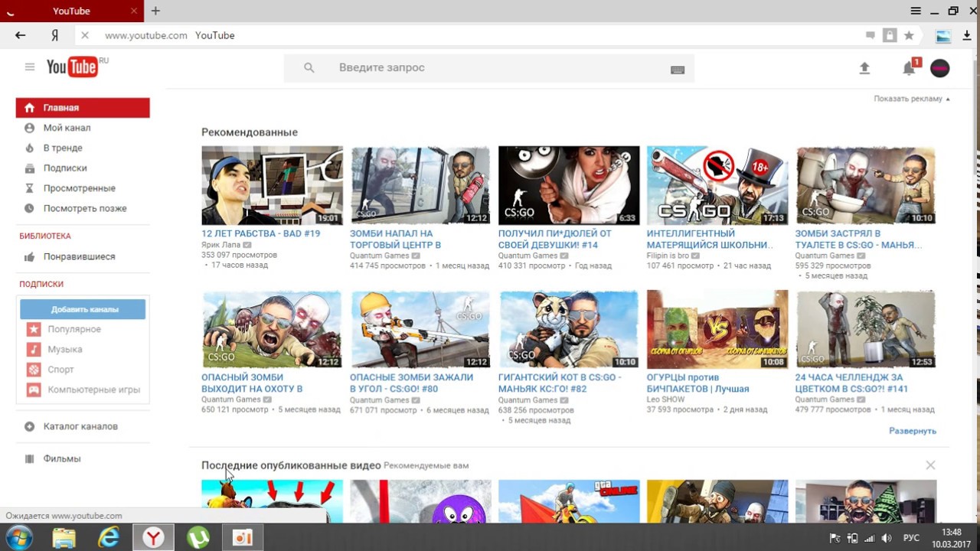Click the taskbar clock 13:48
The image size is (980, 551).
(952, 532)
